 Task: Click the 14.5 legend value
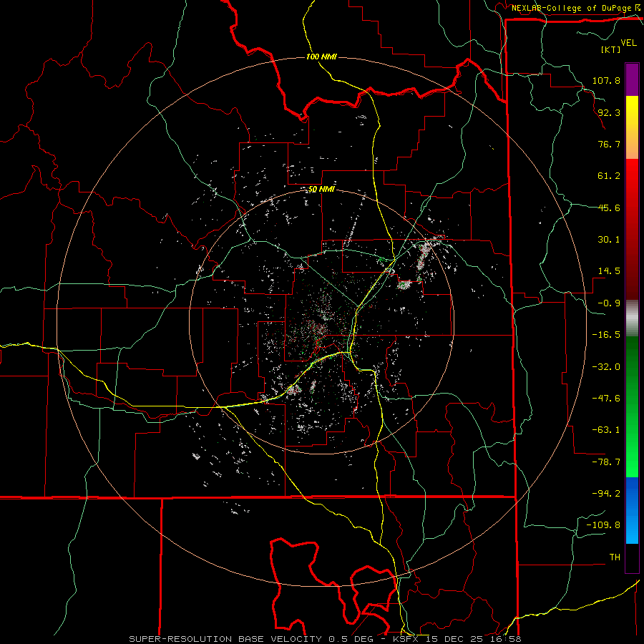[x=609, y=271]
